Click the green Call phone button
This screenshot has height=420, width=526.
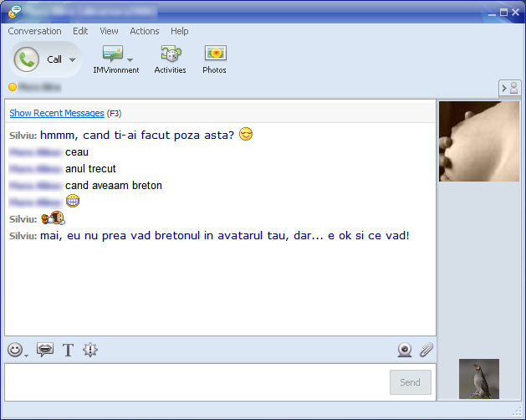(x=28, y=59)
